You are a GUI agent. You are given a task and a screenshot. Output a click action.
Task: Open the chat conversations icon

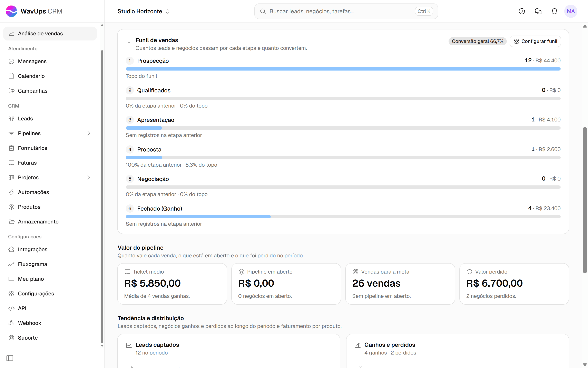click(538, 11)
